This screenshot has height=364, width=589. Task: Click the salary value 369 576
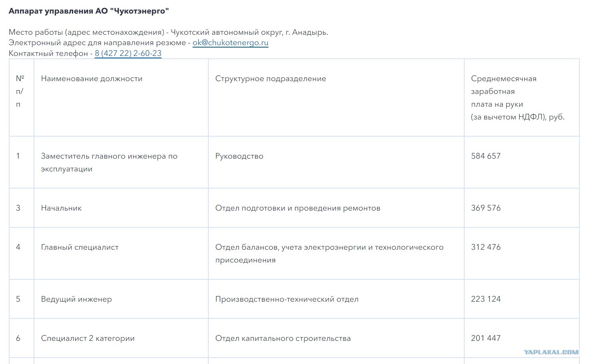tap(485, 208)
